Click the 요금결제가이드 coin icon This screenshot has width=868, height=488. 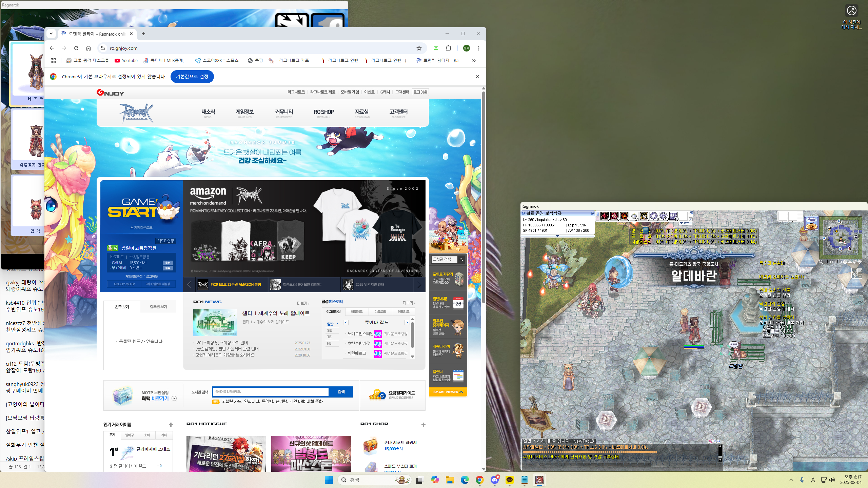click(x=377, y=395)
